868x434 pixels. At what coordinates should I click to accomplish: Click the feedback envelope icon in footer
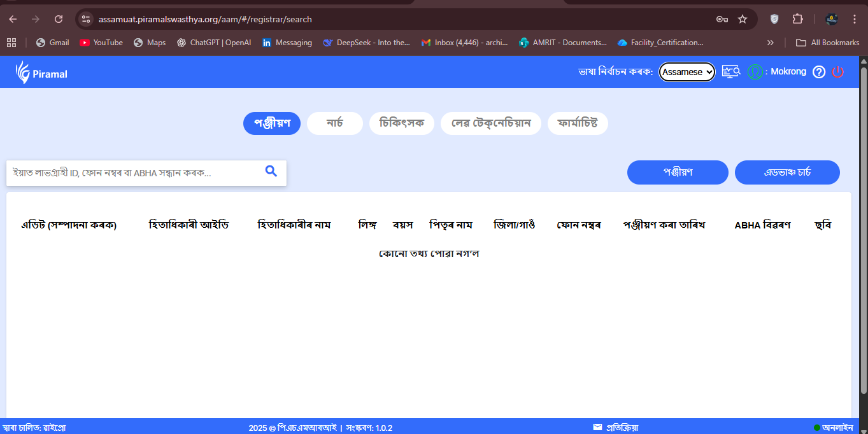point(597,427)
